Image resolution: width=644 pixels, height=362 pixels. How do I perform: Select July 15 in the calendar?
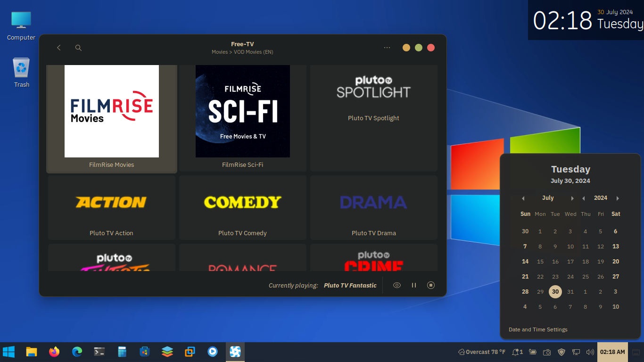pos(540,262)
